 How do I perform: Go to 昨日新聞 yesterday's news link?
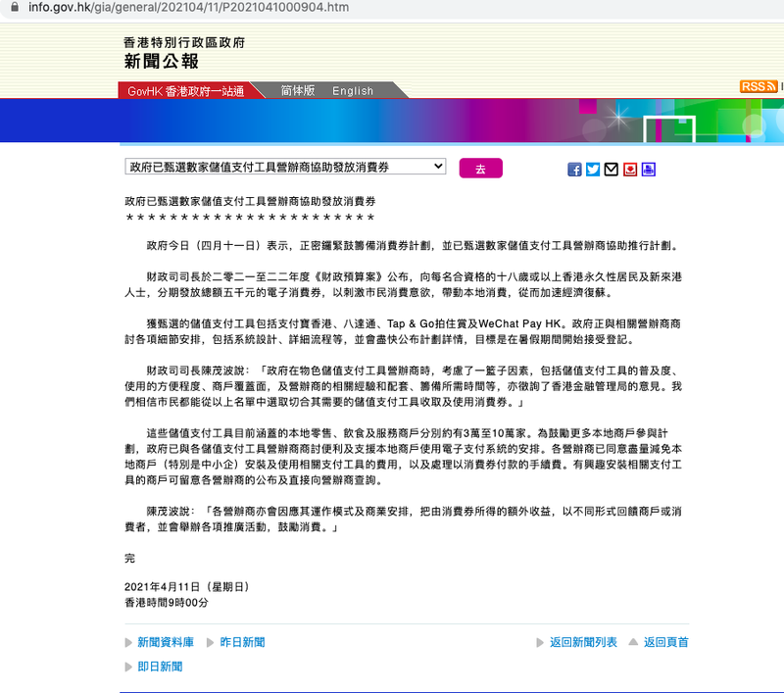click(242, 643)
